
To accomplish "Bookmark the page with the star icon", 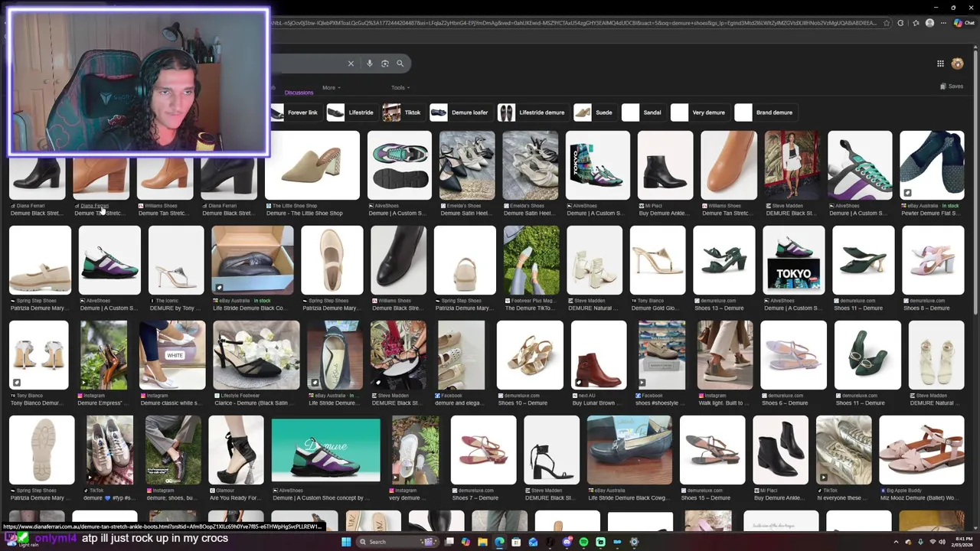I will (x=887, y=23).
